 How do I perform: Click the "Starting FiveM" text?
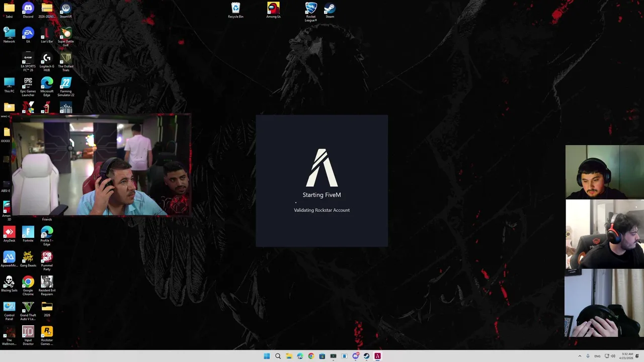321,195
